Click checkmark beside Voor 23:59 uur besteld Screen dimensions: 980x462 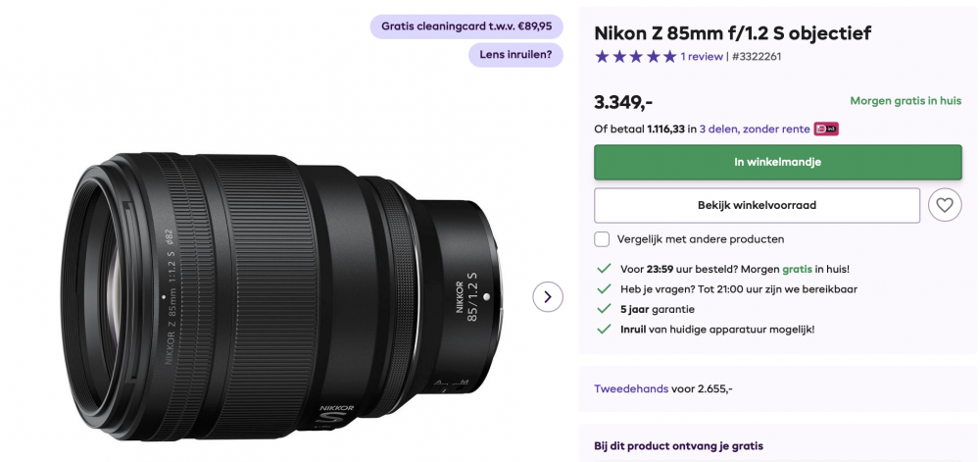point(603,270)
